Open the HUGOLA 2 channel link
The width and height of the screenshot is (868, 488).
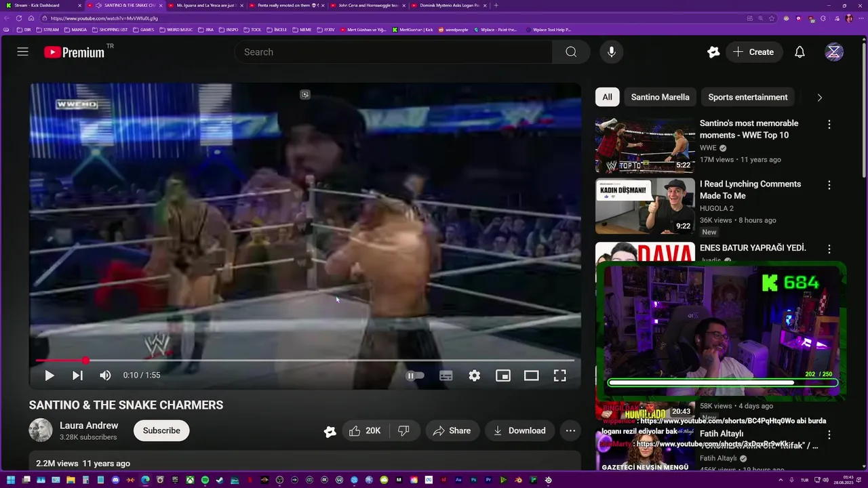click(x=717, y=209)
